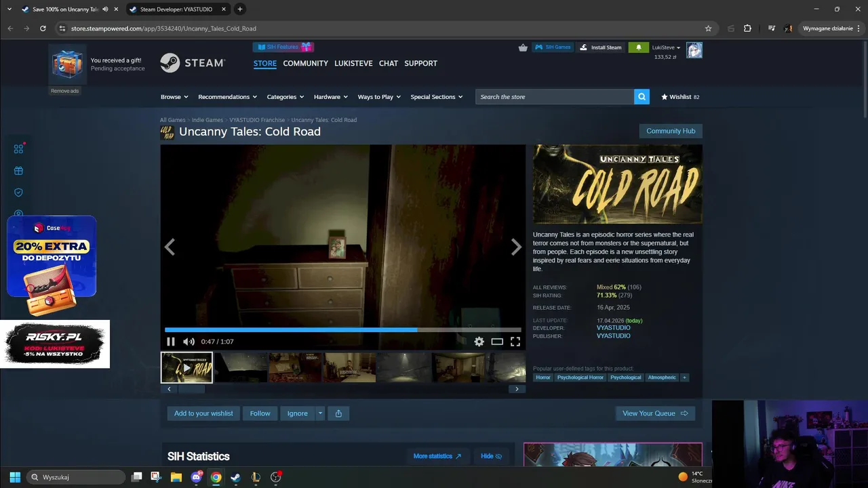Open the CHAT menu item

pos(389,63)
